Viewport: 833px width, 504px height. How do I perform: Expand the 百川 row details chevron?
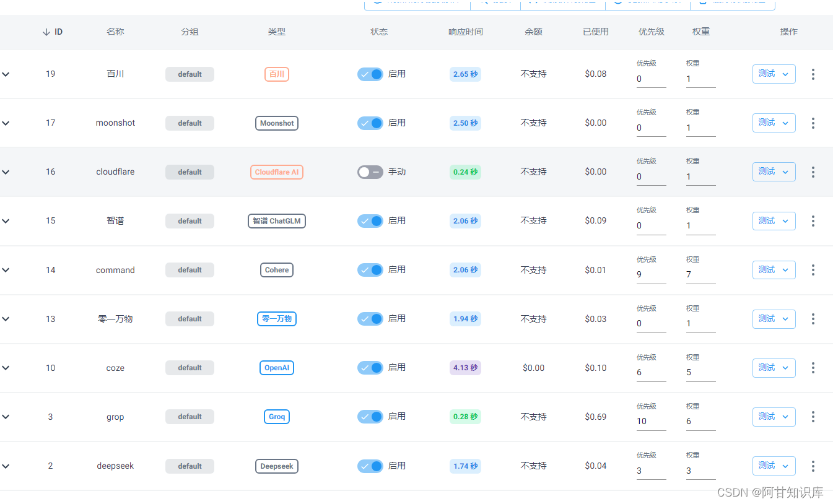point(6,74)
